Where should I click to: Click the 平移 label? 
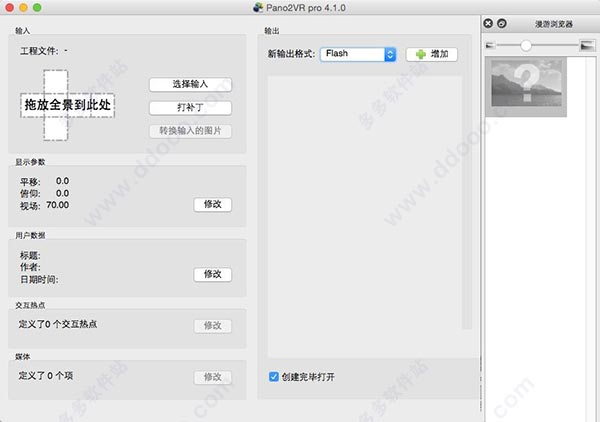click(30, 181)
